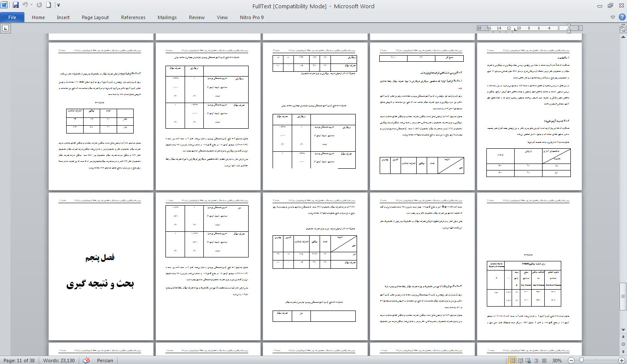Open the Customize Quick Access Toolbar dropdown
Image resolution: width=627 pixels, height=364 pixels.
pyautogui.click(x=58, y=6)
